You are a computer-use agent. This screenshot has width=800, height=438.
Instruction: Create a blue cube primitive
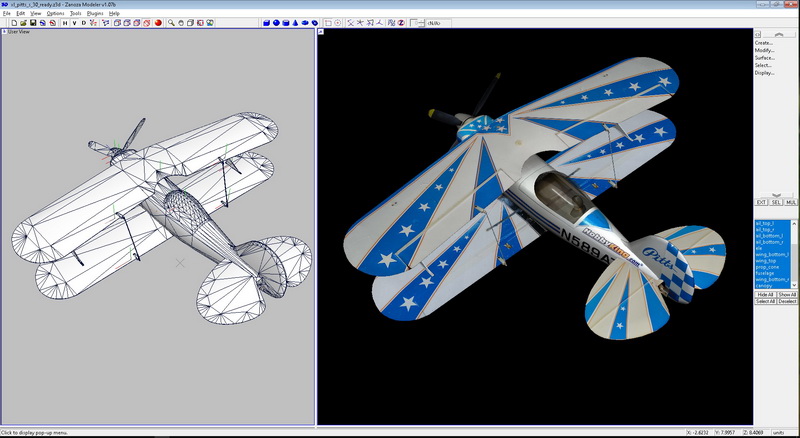[266, 23]
